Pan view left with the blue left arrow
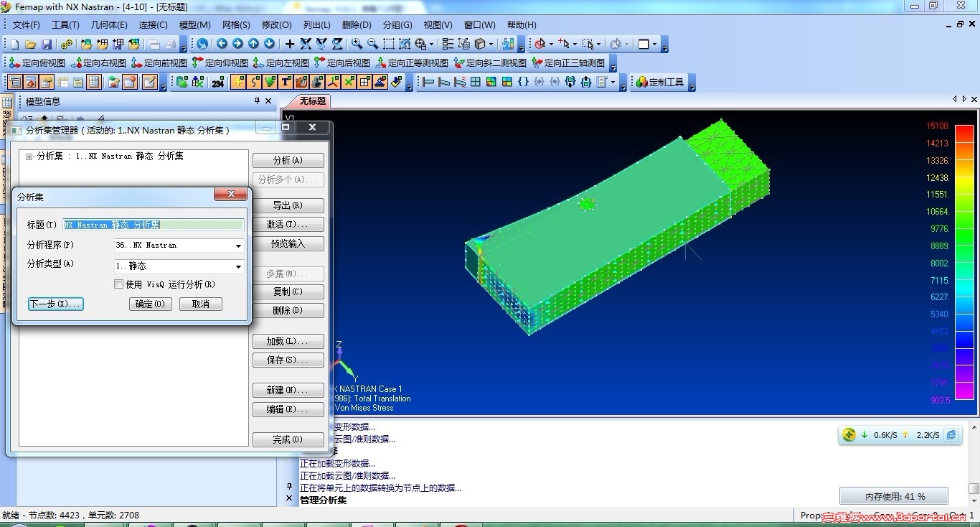The width and height of the screenshot is (980, 527). tap(222, 43)
